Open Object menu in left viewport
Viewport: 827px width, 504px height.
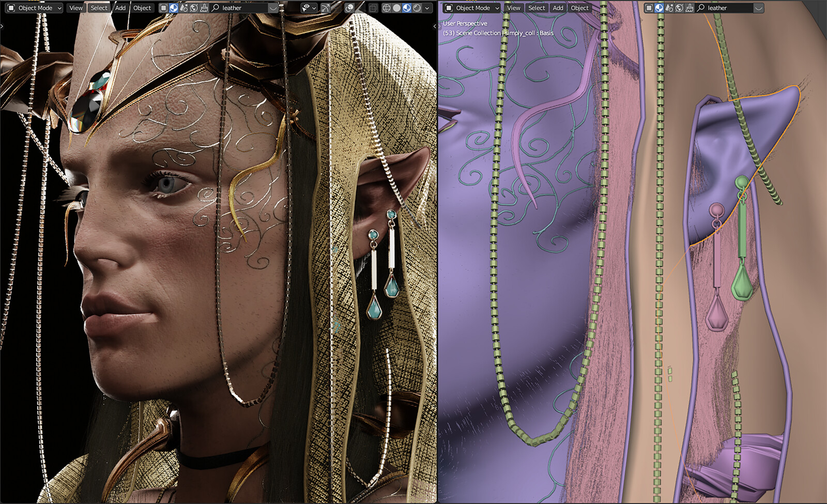(x=142, y=8)
